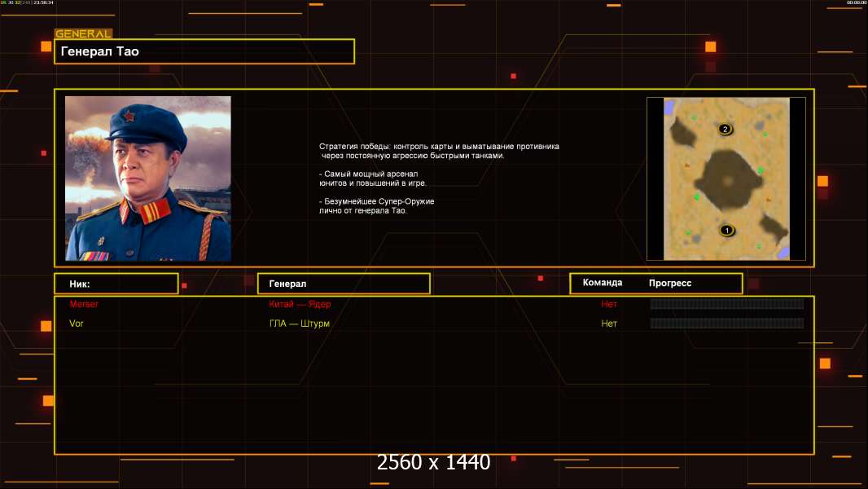Screen dimensions: 868x489
Task: Click the 'Генерал Тао' title field
Action: pos(204,51)
